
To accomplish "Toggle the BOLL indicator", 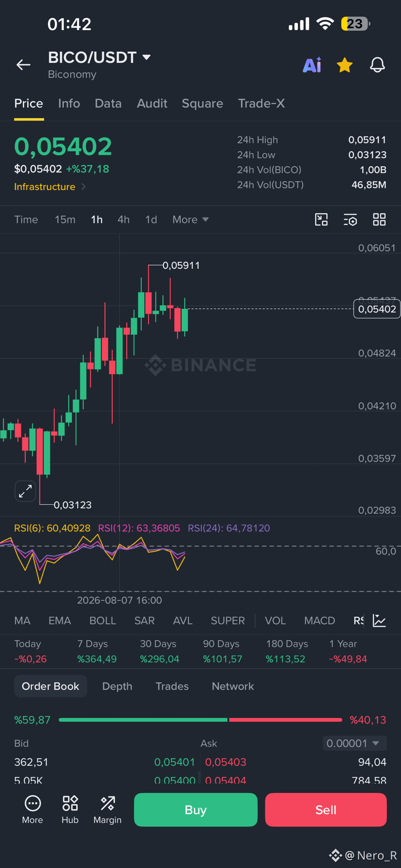I will click(103, 620).
